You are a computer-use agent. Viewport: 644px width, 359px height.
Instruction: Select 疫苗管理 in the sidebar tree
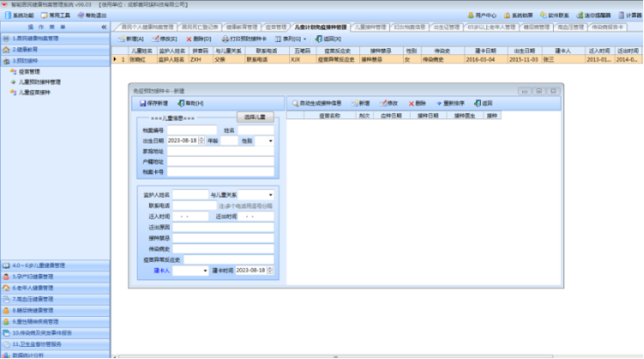pyautogui.click(x=29, y=72)
